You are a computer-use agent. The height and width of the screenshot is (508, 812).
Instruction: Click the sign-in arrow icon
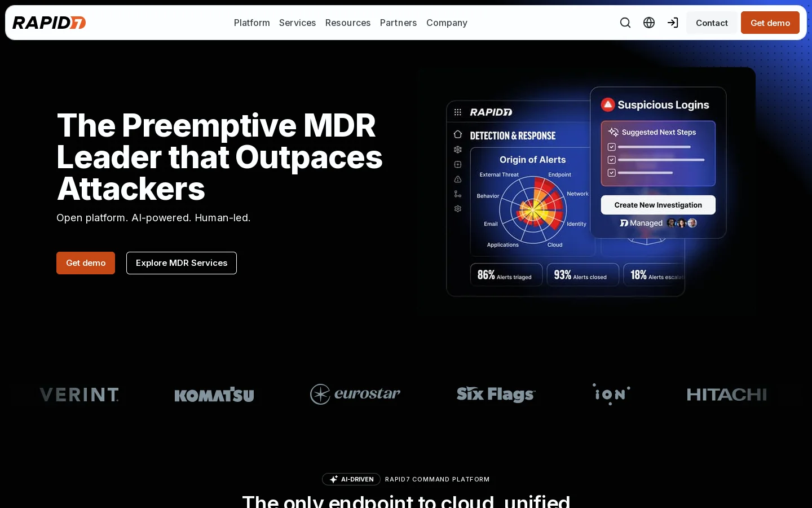coord(673,23)
